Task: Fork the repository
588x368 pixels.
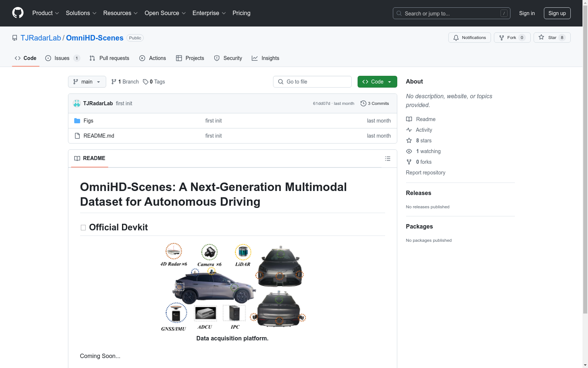Action: (x=512, y=38)
